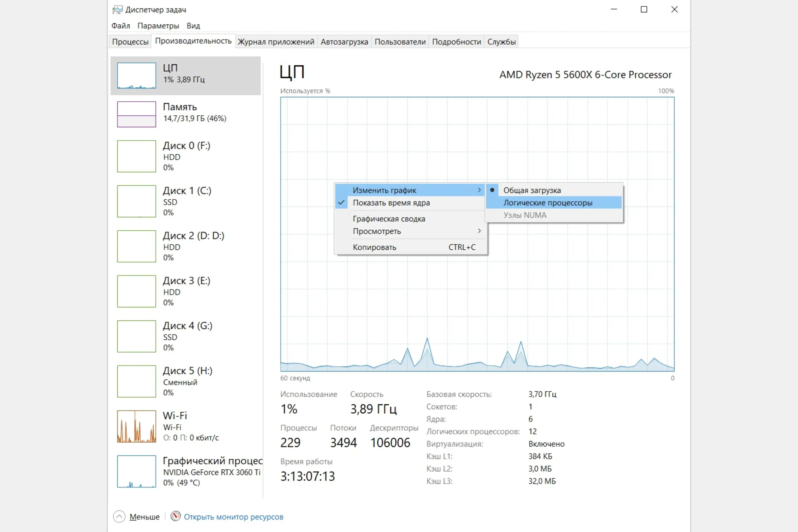The width and height of the screenshot is (798, 532).
Task: Select the Wi-Fi network graph
Action: pyautogui.click(x=137, y=426)
